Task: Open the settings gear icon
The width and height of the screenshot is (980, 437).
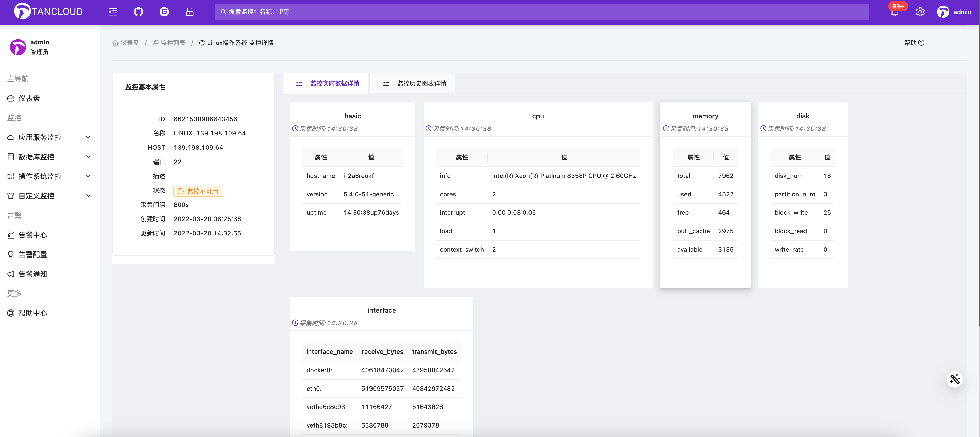Action: pos(920,12)
